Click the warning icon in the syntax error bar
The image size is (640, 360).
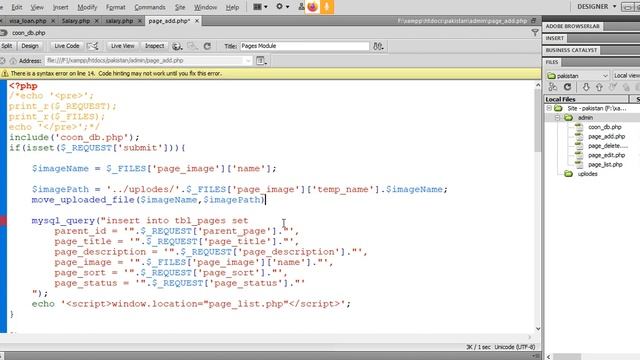point(5,73)
